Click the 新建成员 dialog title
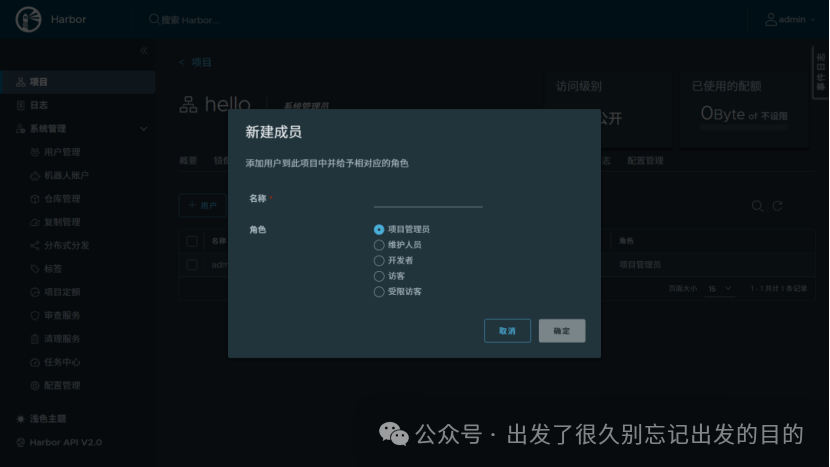This screenshot has height=467, width=830. (x=273, y=132)
